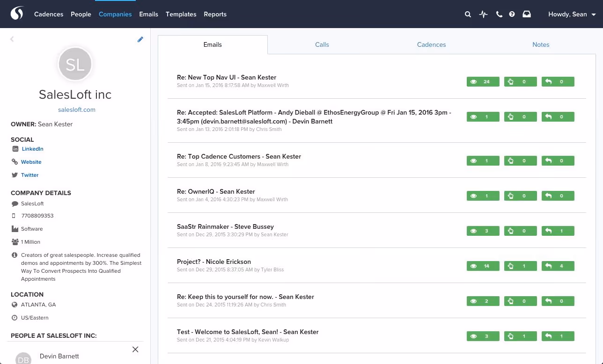
Task: Click views badge on Test - Welcome email
Action: 483,336
